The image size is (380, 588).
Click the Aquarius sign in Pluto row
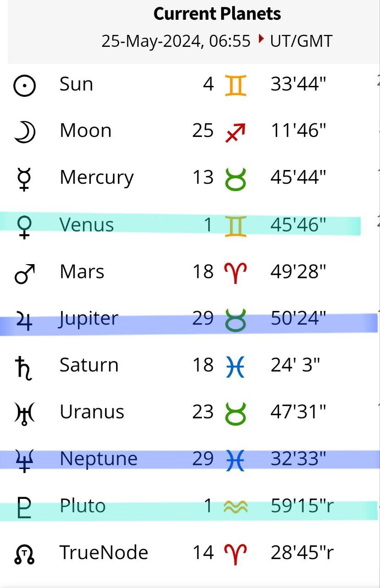point(235,507)
